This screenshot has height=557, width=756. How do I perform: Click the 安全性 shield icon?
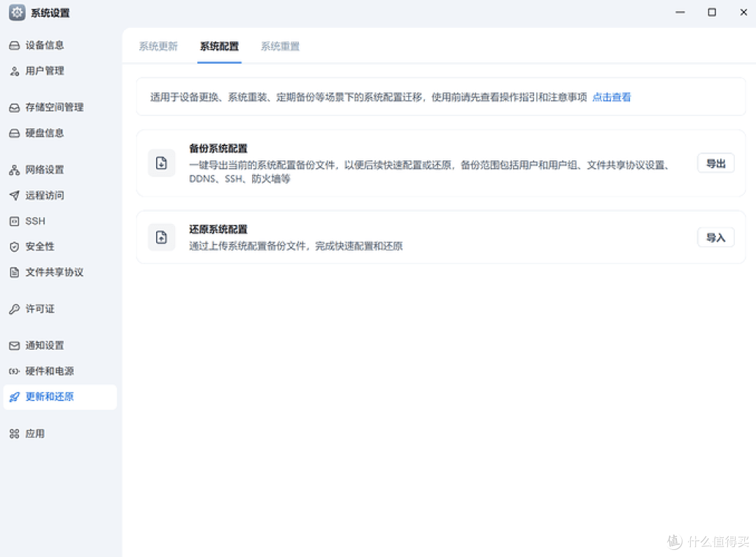pos(14,246)
